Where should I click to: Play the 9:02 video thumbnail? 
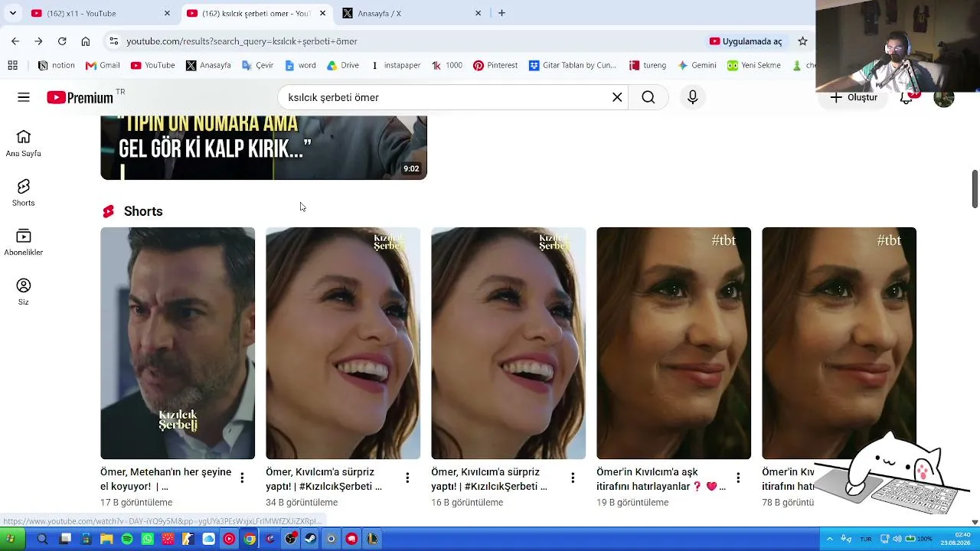(263, 148)
